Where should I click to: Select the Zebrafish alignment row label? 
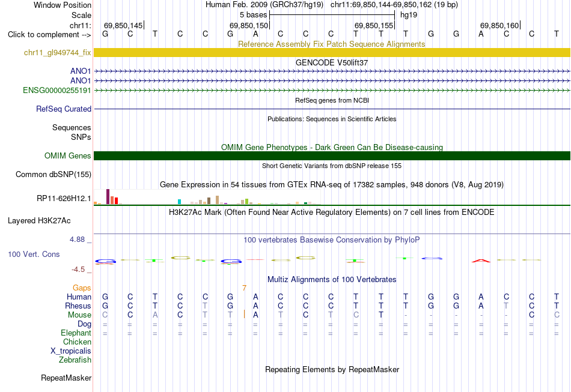(75, 360)
